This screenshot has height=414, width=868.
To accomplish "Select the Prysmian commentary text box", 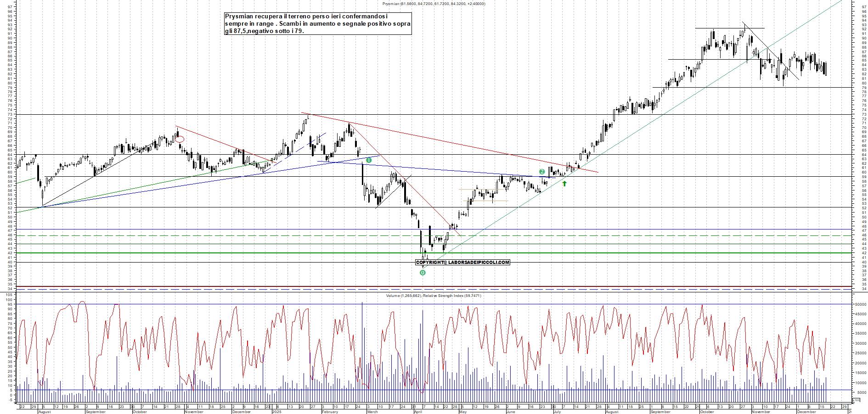I will tap(317, 23).
